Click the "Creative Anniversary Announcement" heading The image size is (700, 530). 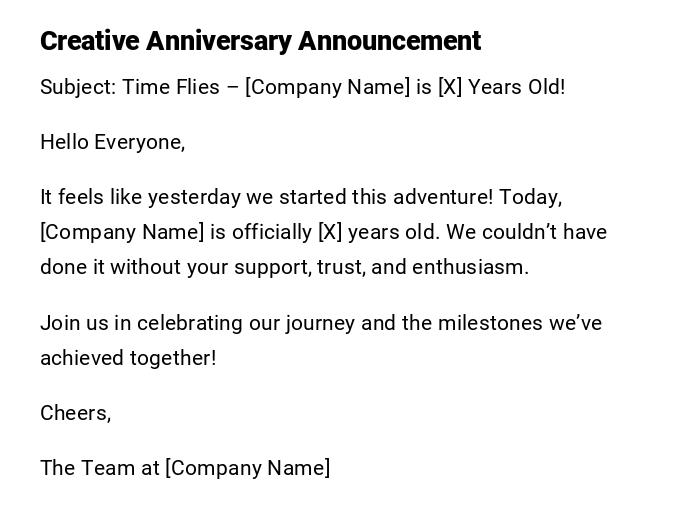coord(260,41)
